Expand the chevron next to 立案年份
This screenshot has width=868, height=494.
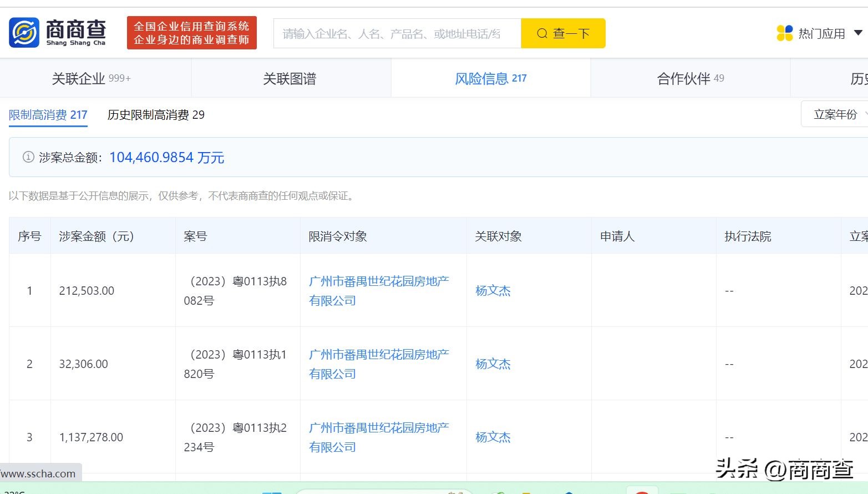(x=864, y=114)
